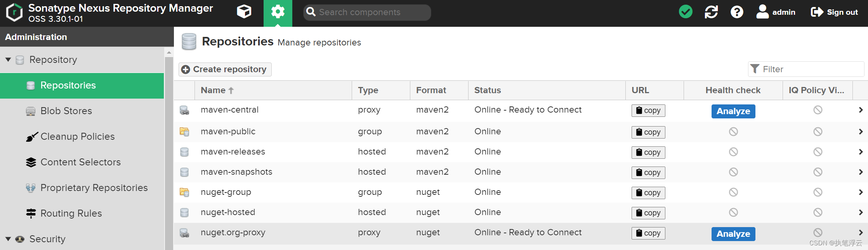Click the maven-central proxy repository icon
The width and height of the screenshot is (868, 250).
pyautogui.click(x=184, y=110)
